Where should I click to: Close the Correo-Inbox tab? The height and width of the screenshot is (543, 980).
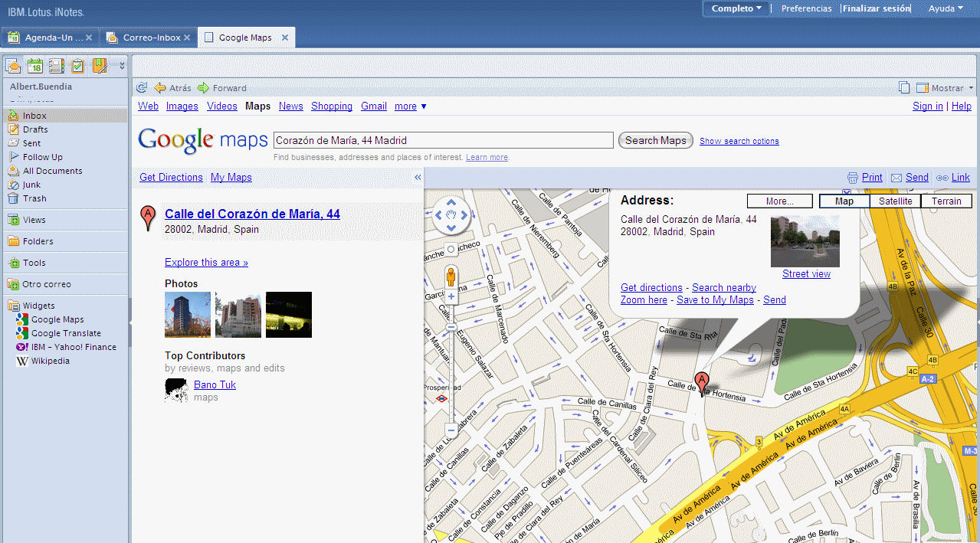pos(187,38)
